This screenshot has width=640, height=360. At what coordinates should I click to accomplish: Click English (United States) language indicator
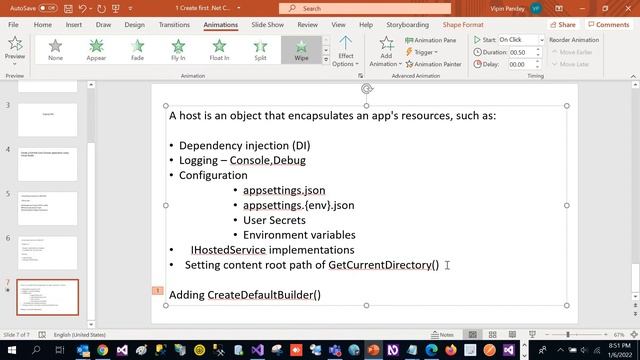80,335
